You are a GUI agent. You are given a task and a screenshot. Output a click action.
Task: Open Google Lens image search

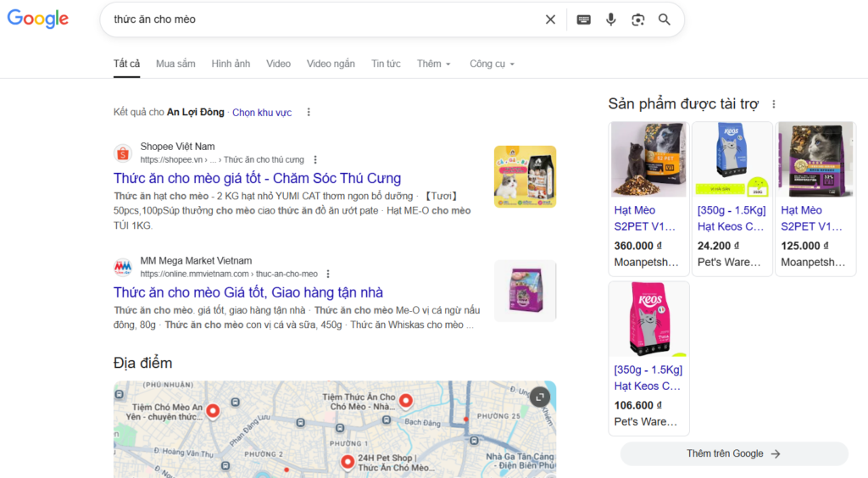[x=638, y=19]
